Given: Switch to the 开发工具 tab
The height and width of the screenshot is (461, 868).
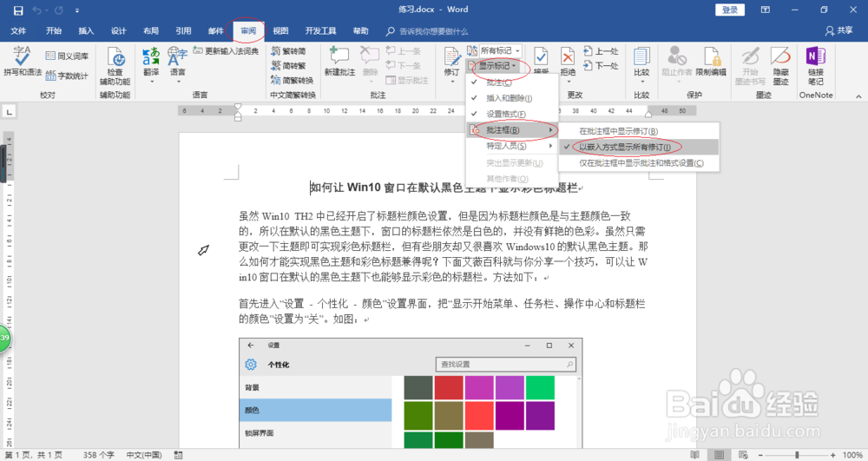Looking at the screenshot, I should tap(320, 31).
